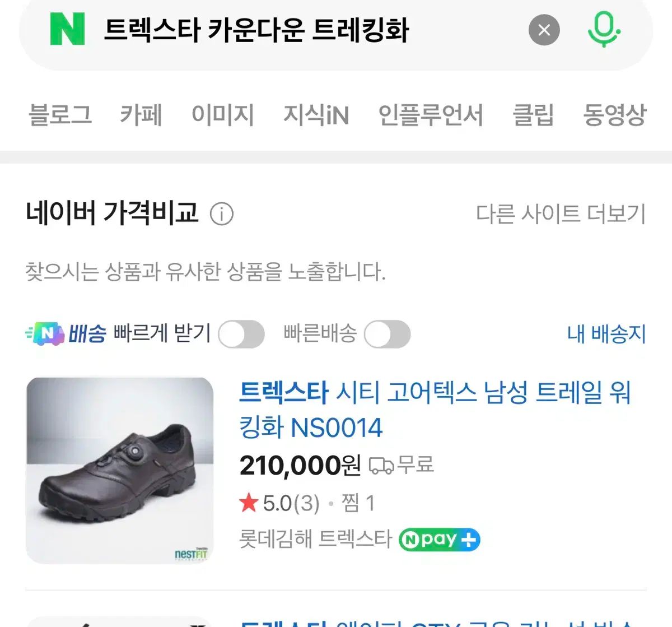Image resolution: width=672 pixels, height=627 pixels.
Task: Click the trekking shoe product thumbnail
Action: coord(119,471)
